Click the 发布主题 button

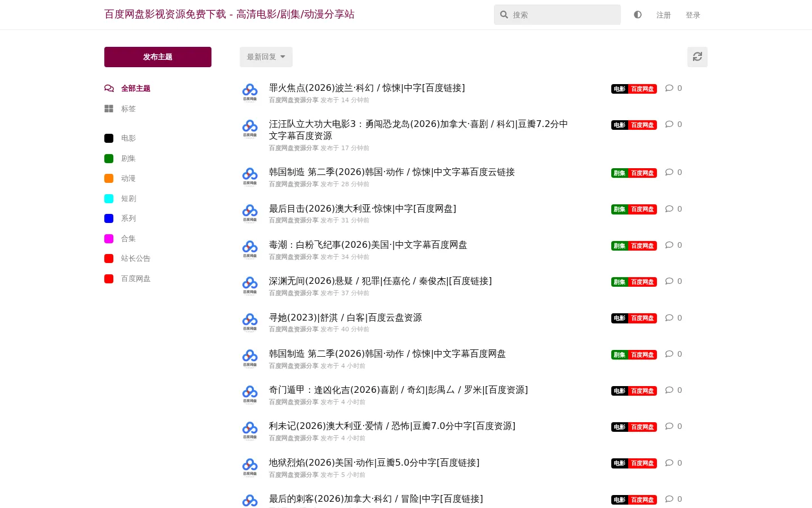click(x=158, y=57)
